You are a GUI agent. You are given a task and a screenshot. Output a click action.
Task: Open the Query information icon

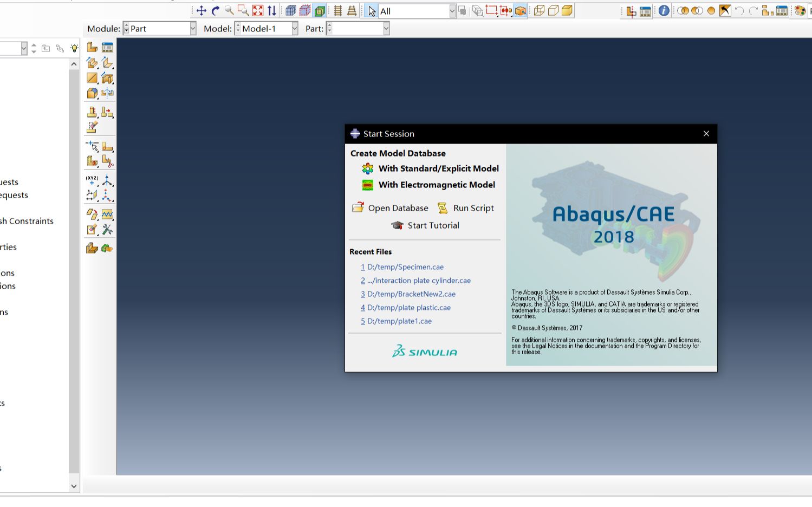pyautogui.click(x=664, y=11)
